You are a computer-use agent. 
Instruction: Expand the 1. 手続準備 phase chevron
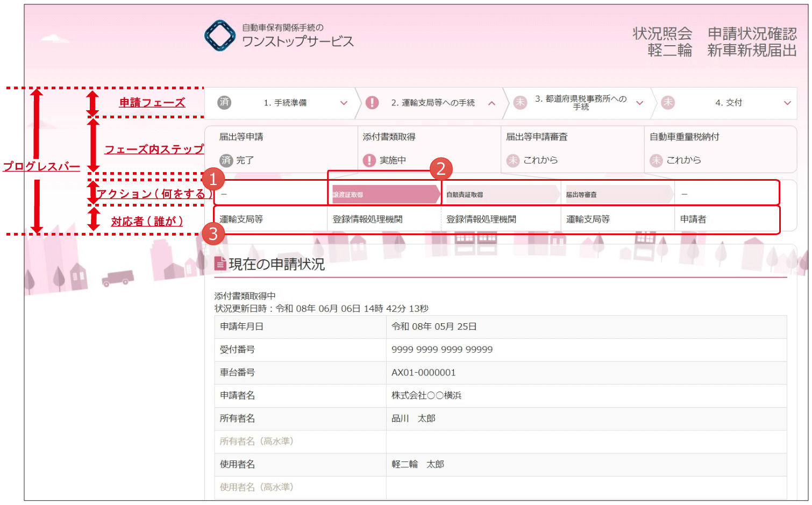pyautogui.click(x=344, y=103)
